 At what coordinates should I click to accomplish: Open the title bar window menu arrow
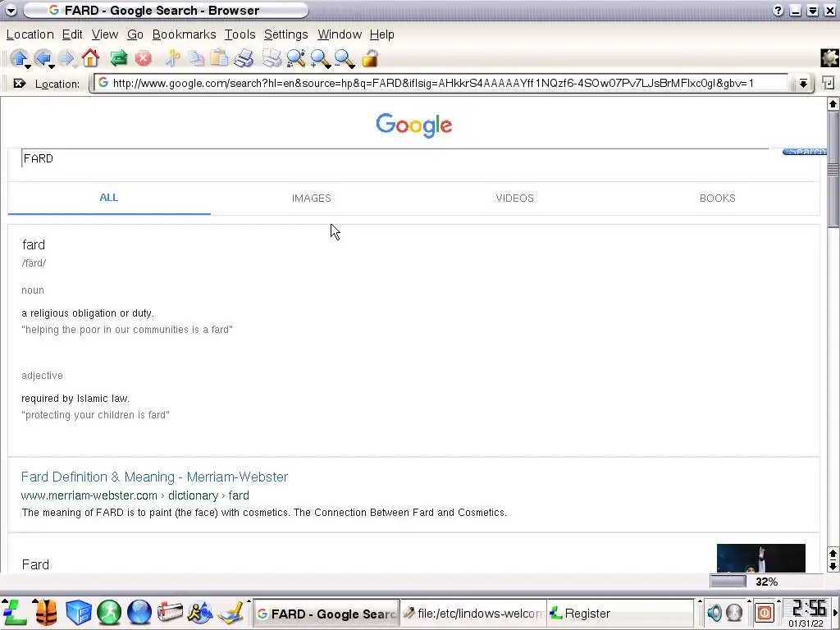click(11, 10)
